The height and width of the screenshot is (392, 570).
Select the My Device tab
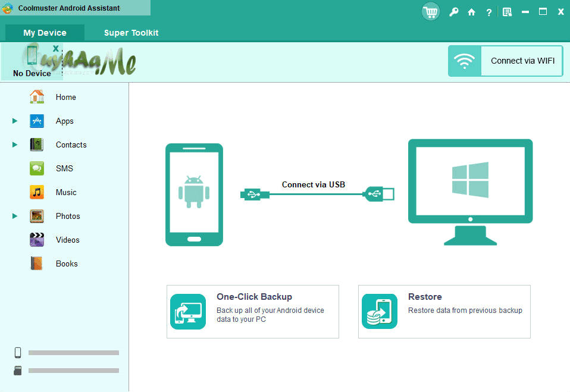(x=45, y=33)
